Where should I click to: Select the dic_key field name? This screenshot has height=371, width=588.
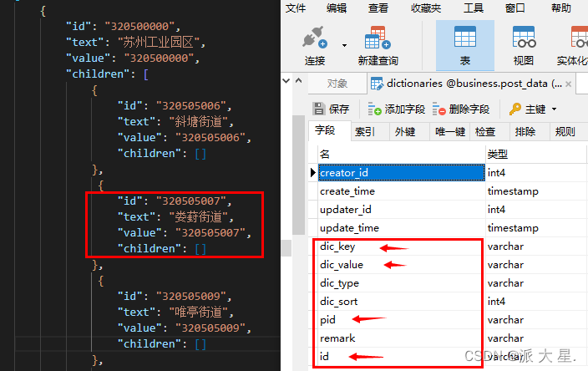point(337,246)
